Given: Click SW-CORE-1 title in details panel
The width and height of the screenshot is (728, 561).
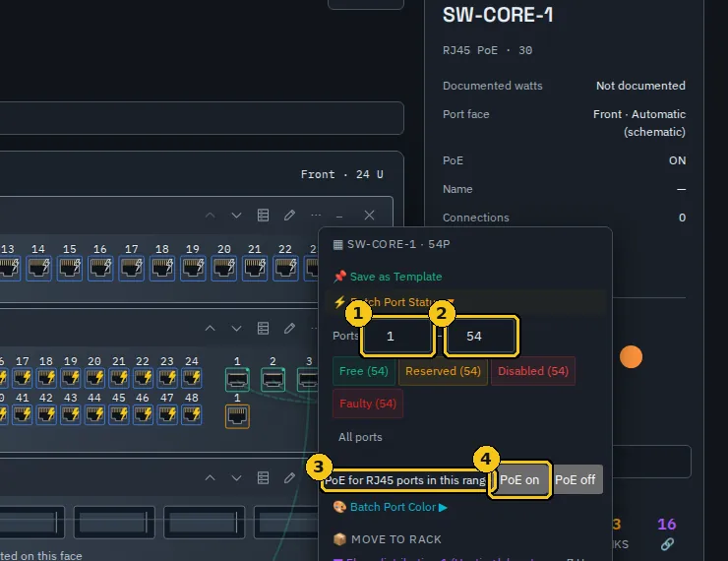Looking at the screenshot, I should tap(498, 15).
